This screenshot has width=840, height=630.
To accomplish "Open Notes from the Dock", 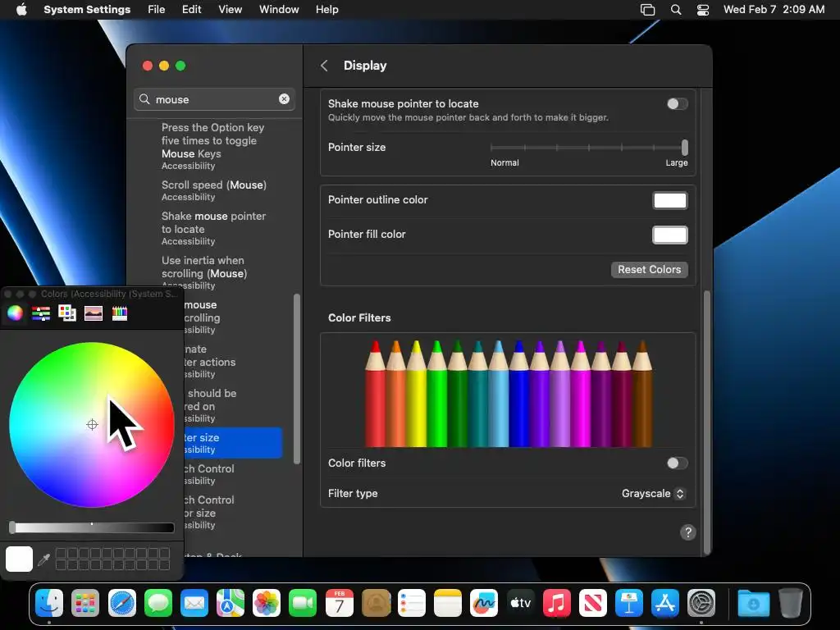I will (x=448, y=603).
